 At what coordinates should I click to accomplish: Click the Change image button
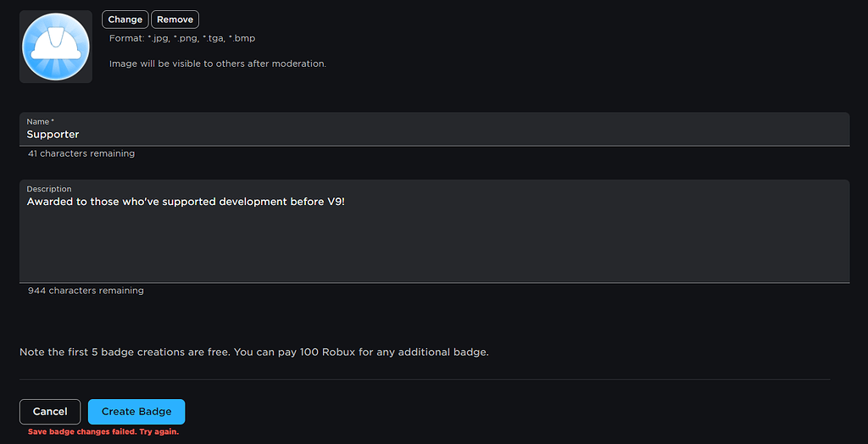coord(125,19)
